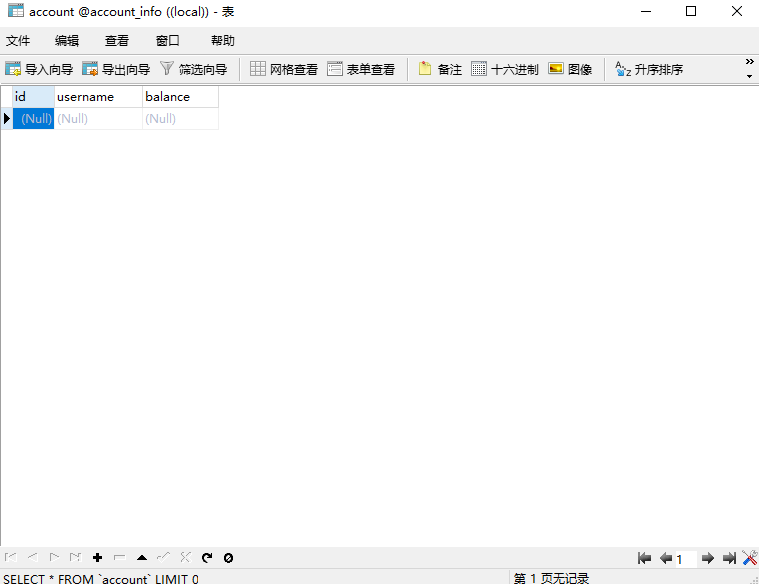Click the id cell showing (Null)
Screen dimensions: 759x584
click(x=33, y=119)
